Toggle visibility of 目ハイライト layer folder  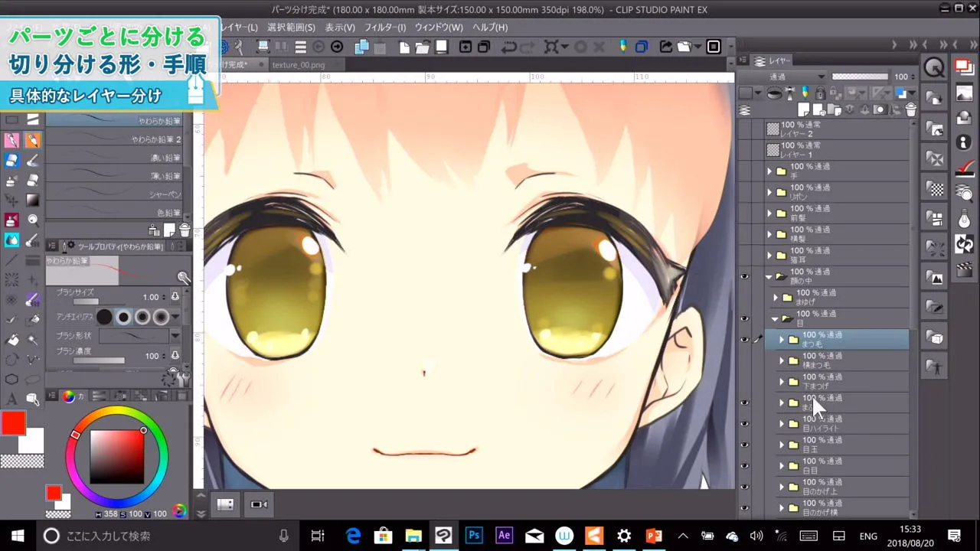pos(744,423)
